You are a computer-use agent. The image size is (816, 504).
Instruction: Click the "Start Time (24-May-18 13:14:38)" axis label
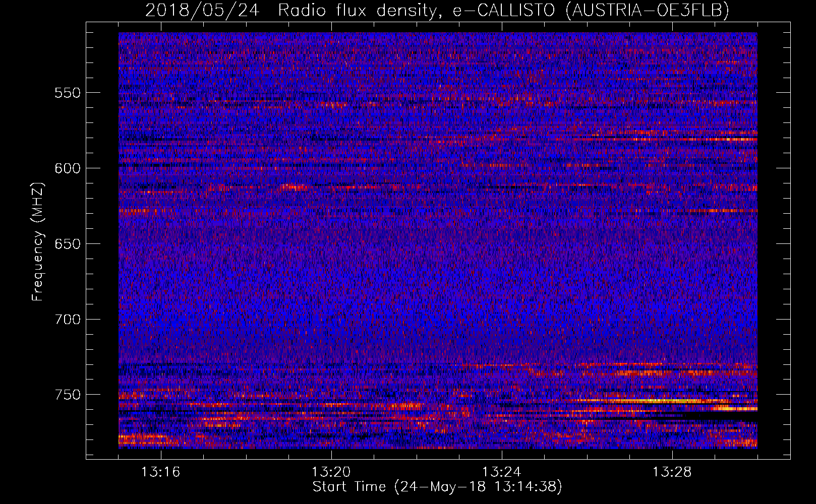point(437,487)
